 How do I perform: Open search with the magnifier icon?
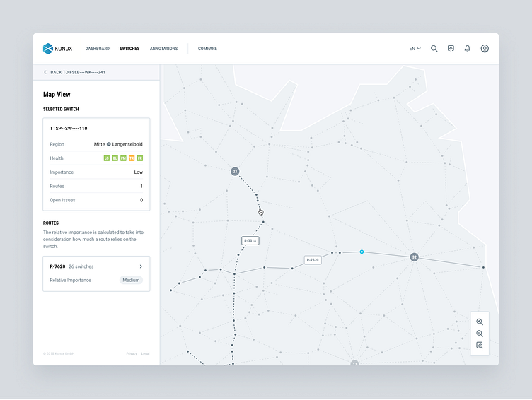coord(434,49)
